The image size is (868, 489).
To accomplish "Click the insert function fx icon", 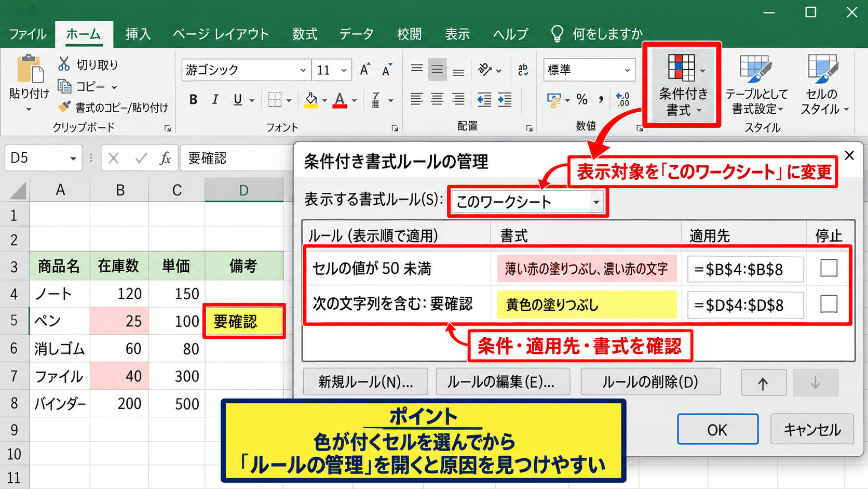I will (x=165, y=158).
